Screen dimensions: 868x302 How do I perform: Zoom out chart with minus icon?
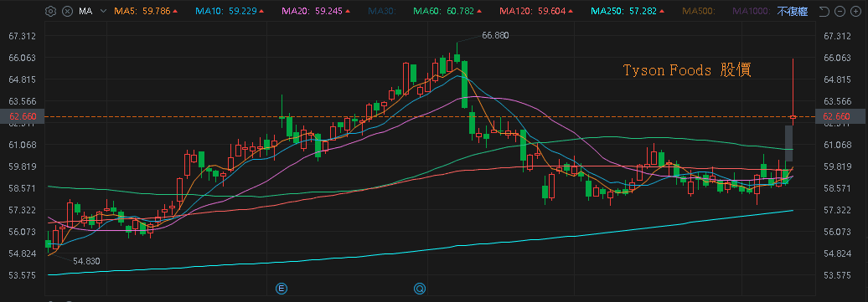tap(840, 11)
